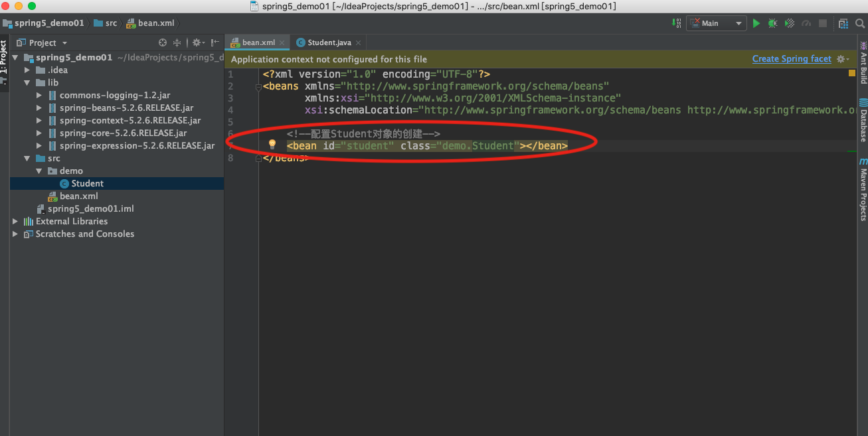
Task: Expand spring-beans-5.2.6.RELEASE.jar node
Action: coord(40,108)
